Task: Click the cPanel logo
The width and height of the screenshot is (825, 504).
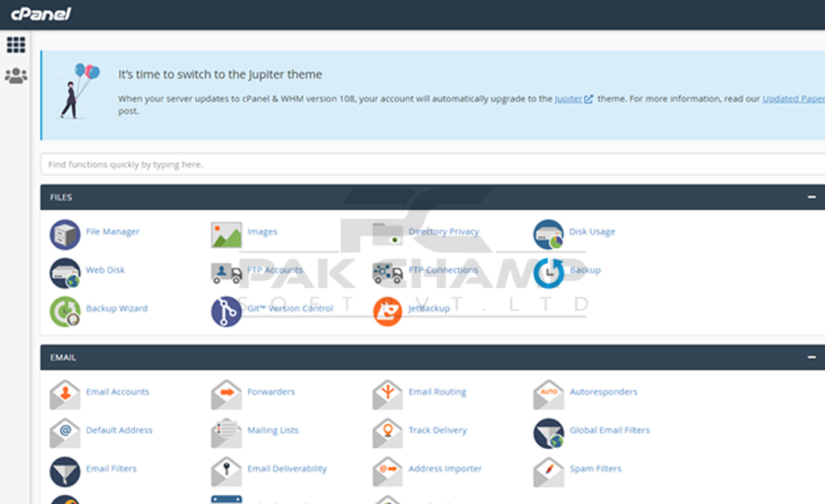Action: (x=41, y=14)
